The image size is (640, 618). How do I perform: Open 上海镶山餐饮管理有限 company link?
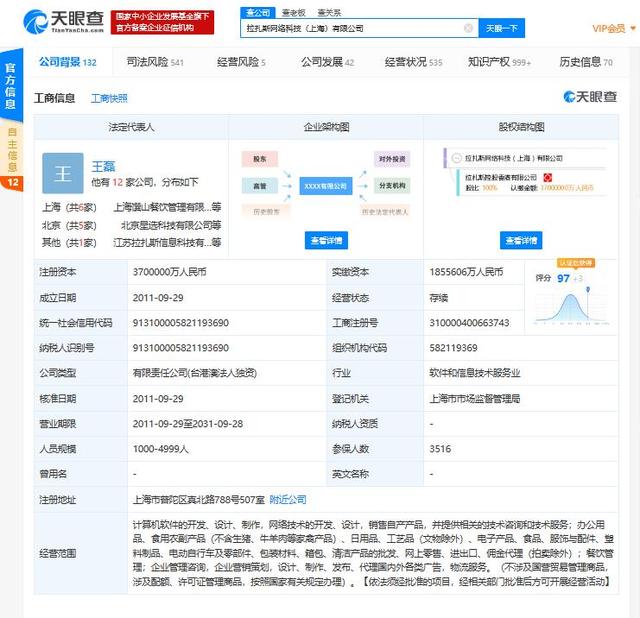click(x=167, y=207)
